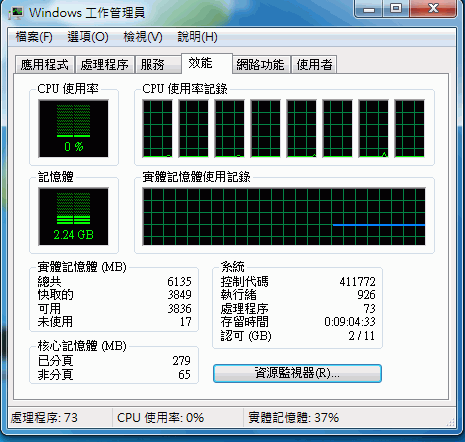This screenshot has height=442, width=465.
Task: Click the 已分頁 value 279
Action: tap(182, 361)
